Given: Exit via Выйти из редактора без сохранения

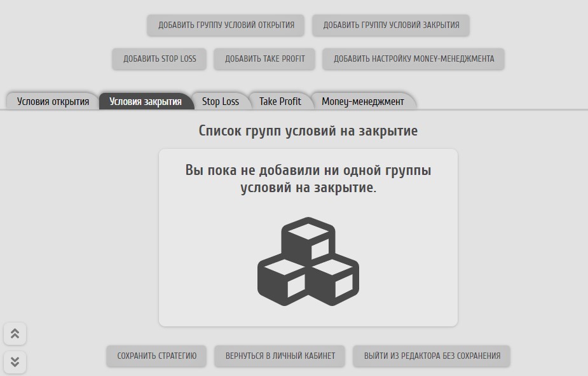Looking at the screenshot, I should coord(432,356).
